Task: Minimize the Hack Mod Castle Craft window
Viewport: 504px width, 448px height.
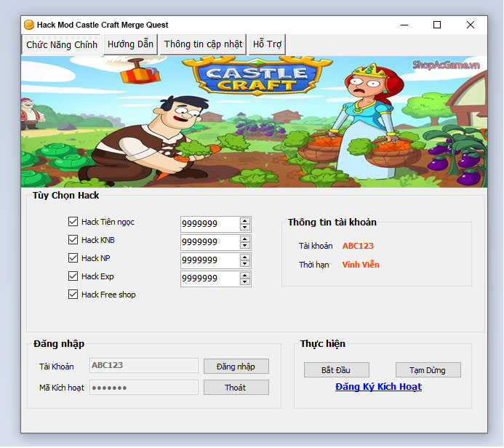Action: pos(404,25)
